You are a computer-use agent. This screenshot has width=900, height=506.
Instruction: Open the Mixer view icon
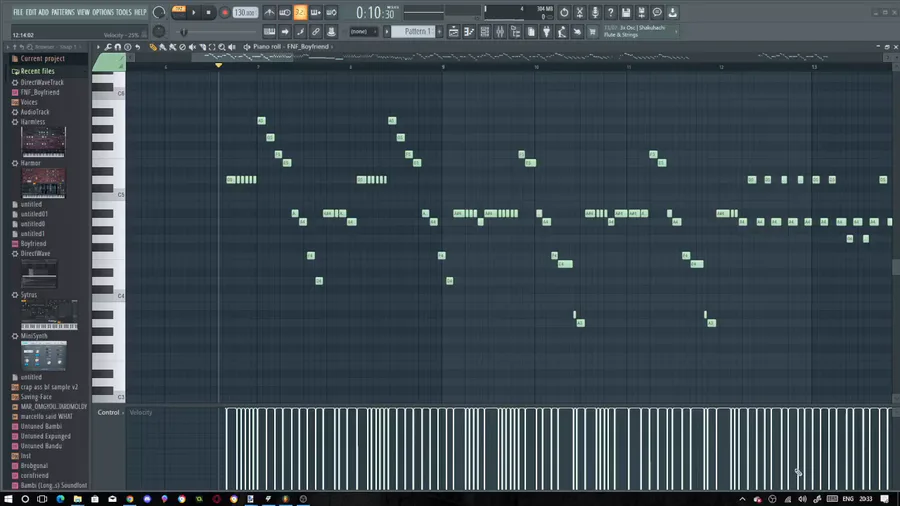pos(500,32)
